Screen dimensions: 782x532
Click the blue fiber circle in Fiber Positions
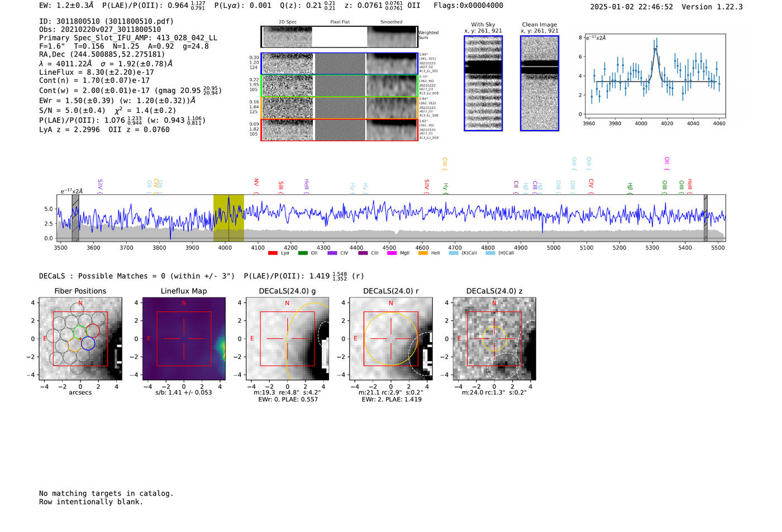point(88,344)
